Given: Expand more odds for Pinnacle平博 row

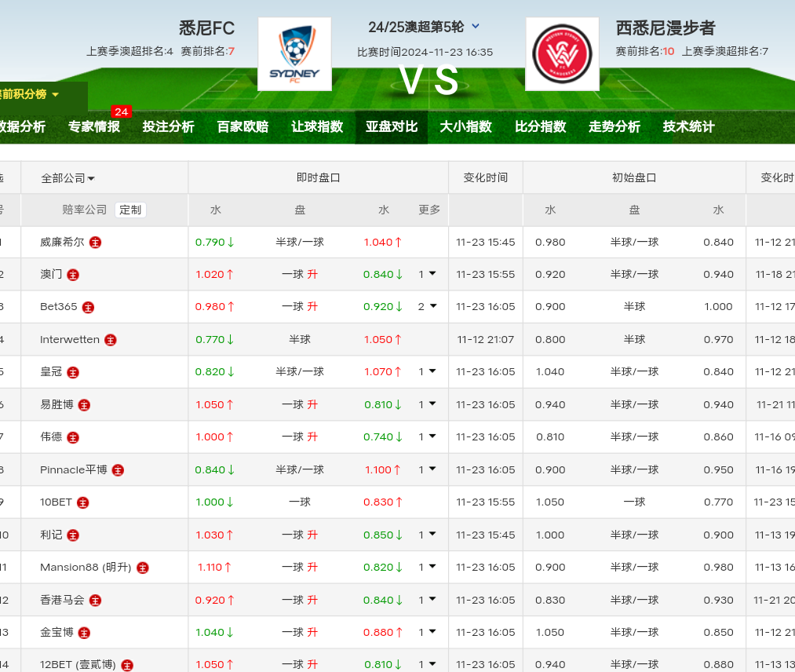Looking at the screenshot, I should point(428,469).
